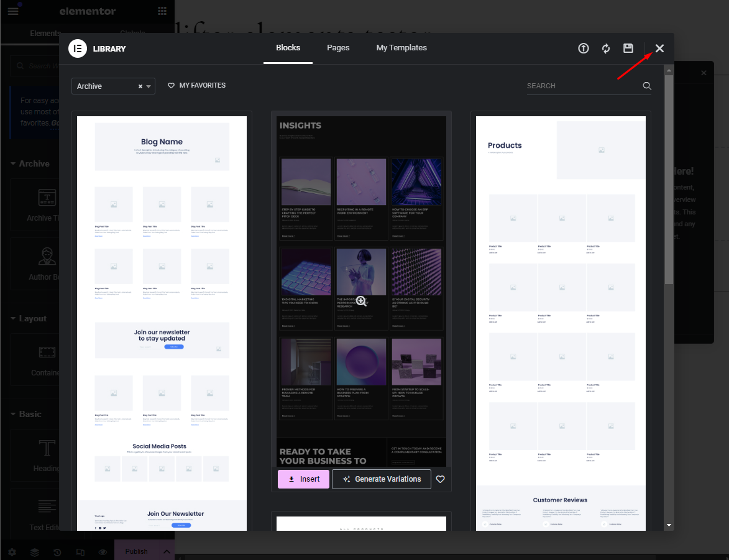Click inside the library search field
This screenshot has width=729, height=560.
point(578,85)
